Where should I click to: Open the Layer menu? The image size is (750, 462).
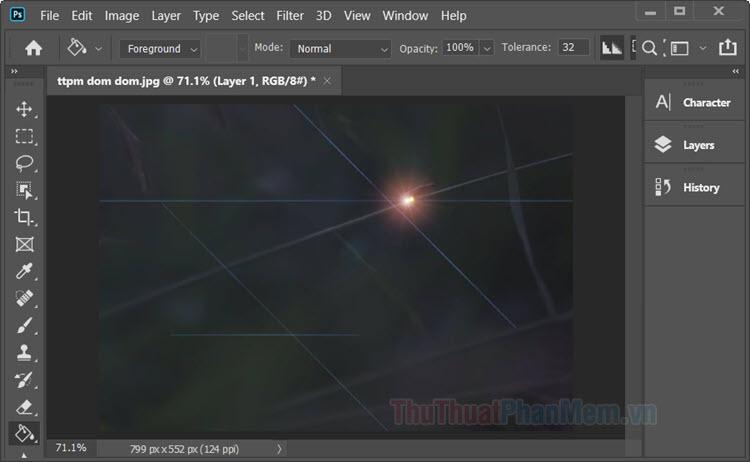pos(166,16)
